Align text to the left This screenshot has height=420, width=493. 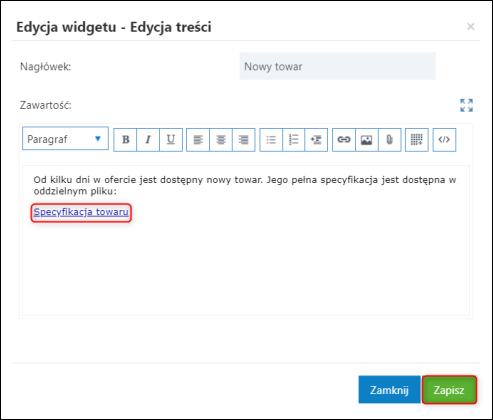coord(198,140)
